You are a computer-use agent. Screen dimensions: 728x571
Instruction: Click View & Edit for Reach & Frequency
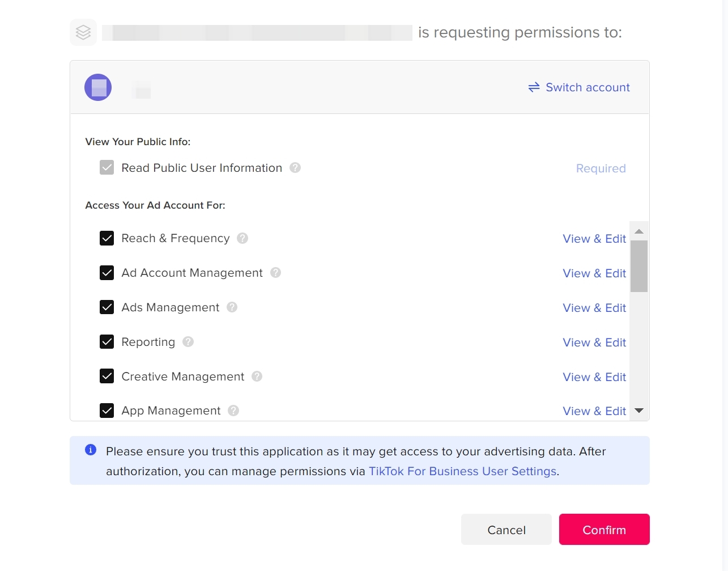click(x=594, y=239)
